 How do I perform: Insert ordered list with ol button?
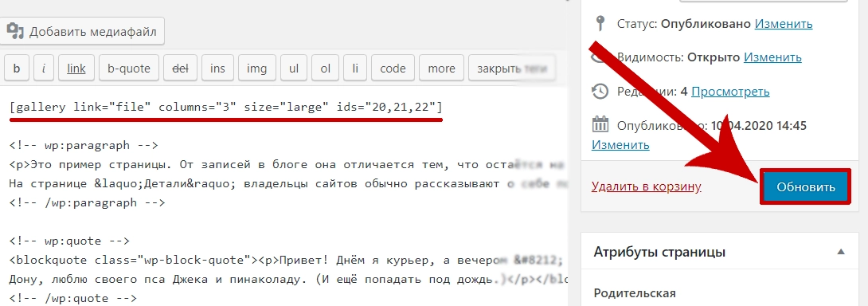pos(326,69)
